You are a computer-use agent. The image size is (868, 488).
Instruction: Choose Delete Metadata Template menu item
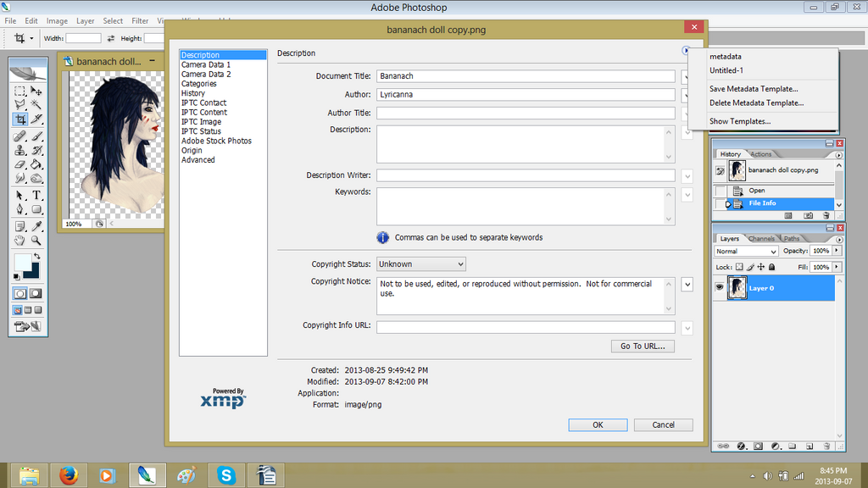coord(756,103)
